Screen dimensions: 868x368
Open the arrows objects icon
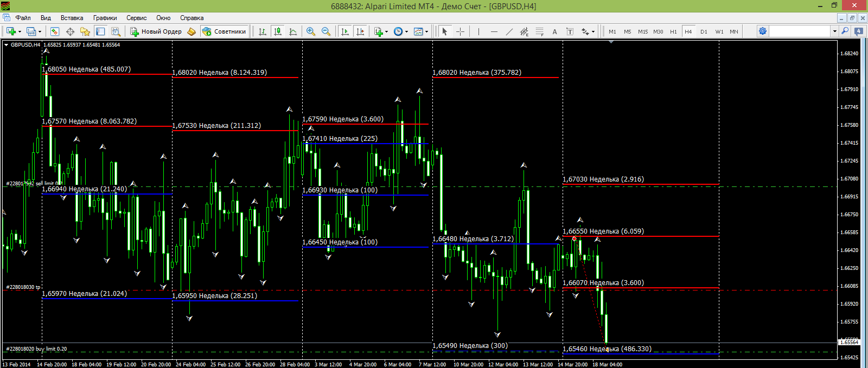click(585, 31)
